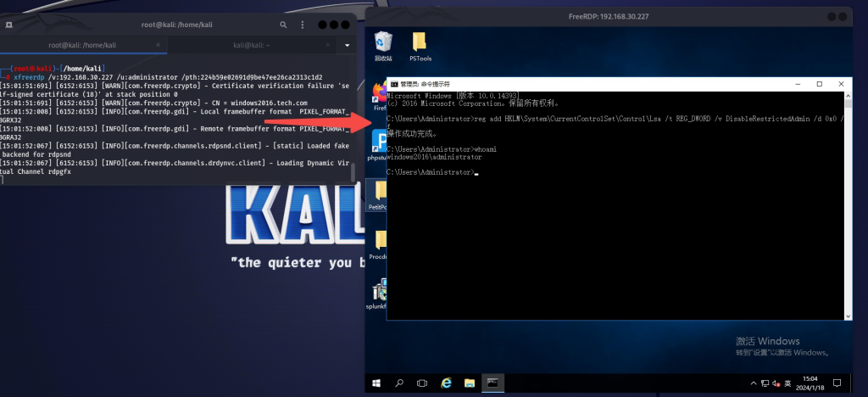Click the Command Prompt vertical scrollbar
Image resolution: width=868 pixels, height=397 pixels.
pos(848,206)
